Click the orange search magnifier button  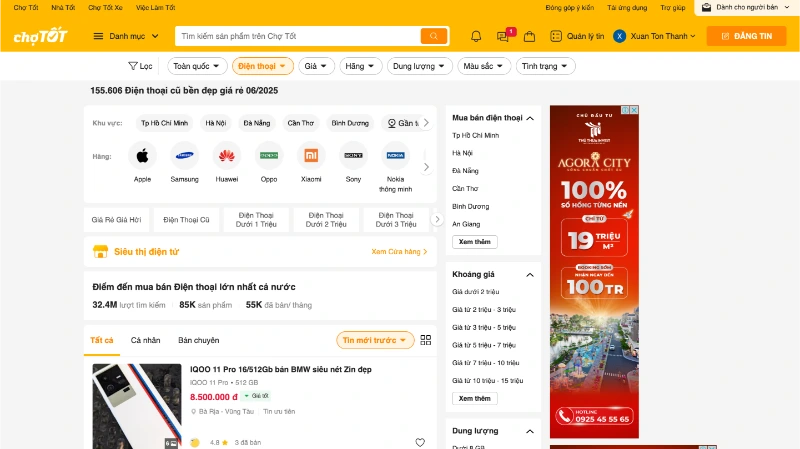point(434,36)
